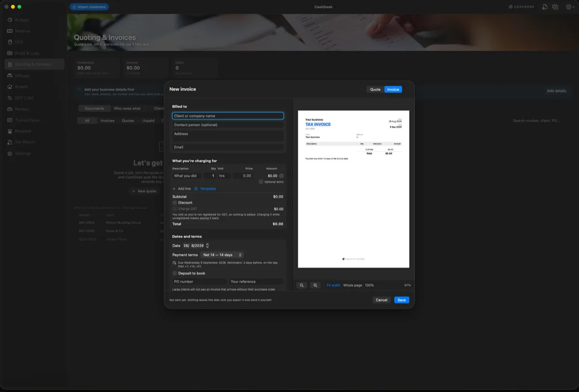Select the CFO icon in the sidebar

point(10,42)
